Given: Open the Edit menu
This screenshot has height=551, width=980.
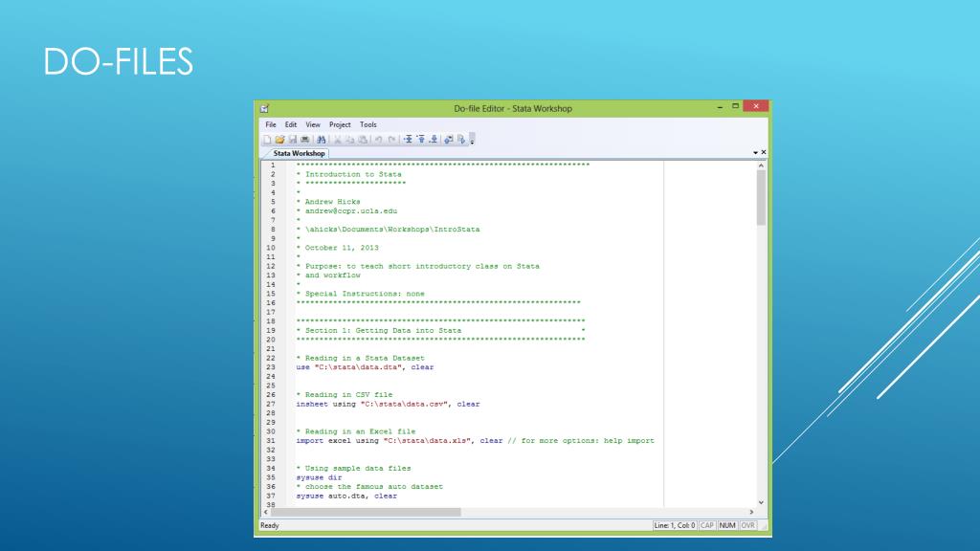Looking at the screenshot, I should [x=291, y=125].
